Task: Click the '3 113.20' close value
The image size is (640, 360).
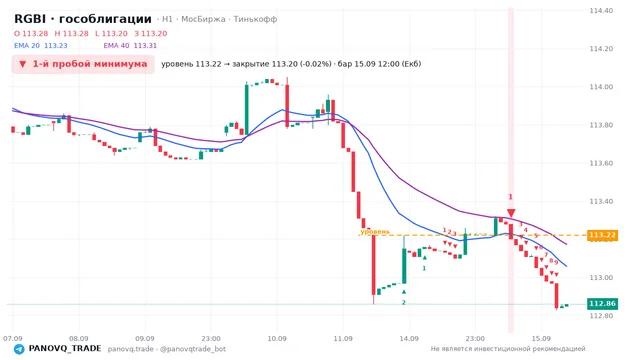Action: [151, 33]
